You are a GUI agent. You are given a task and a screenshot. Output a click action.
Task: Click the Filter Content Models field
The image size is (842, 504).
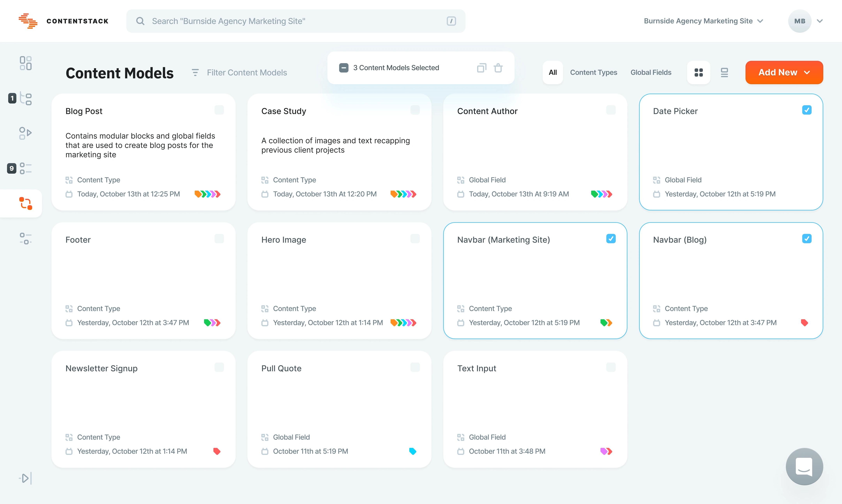[x=247, y=73]
